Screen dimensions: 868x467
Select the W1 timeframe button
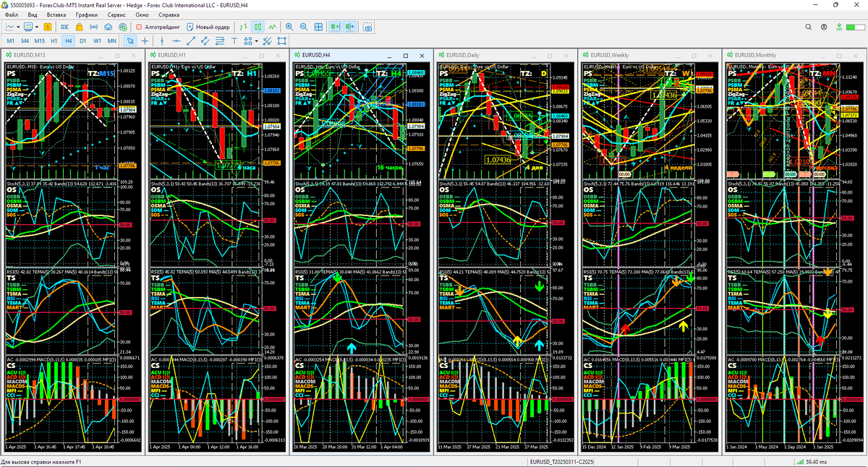tap(98, 41)
